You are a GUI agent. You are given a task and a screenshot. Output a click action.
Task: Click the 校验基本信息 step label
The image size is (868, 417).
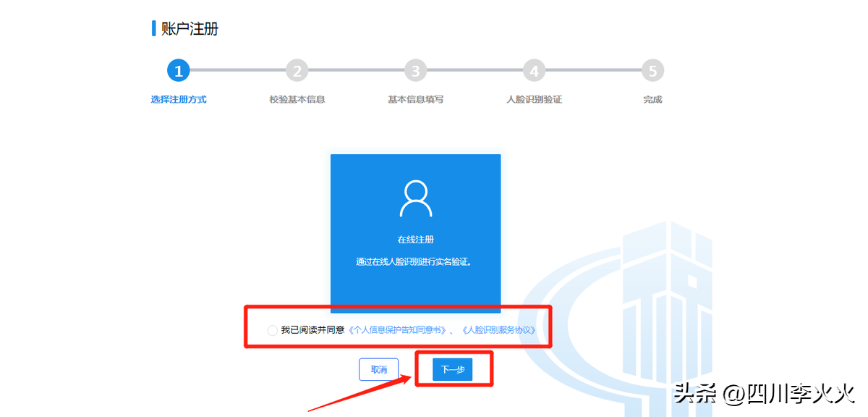pyautogui.click(x=297, y=99)
